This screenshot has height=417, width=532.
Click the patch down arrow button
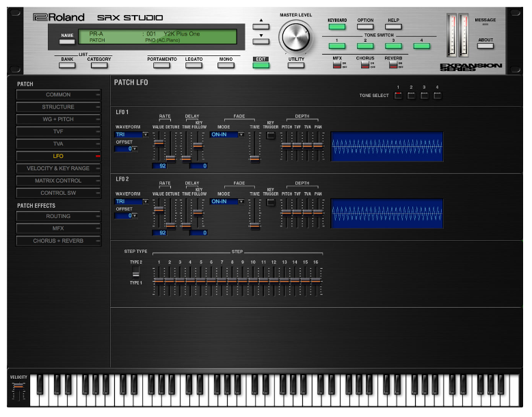pos(261,42)
